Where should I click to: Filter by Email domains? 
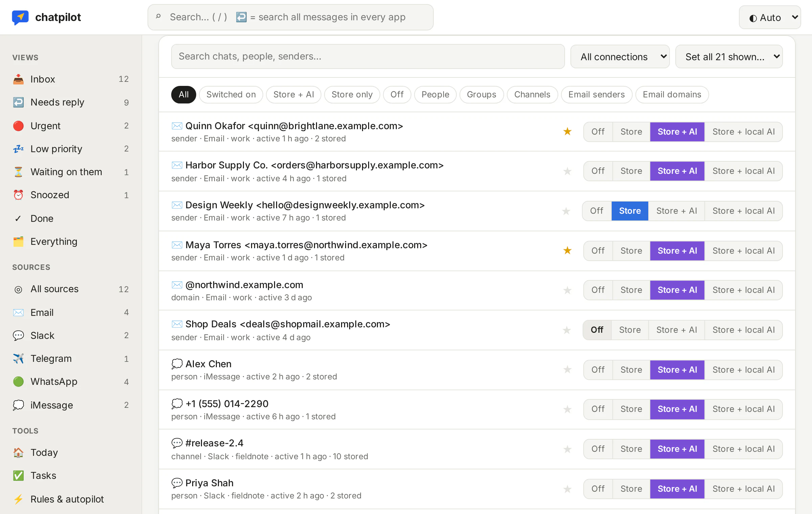point(672,95)
